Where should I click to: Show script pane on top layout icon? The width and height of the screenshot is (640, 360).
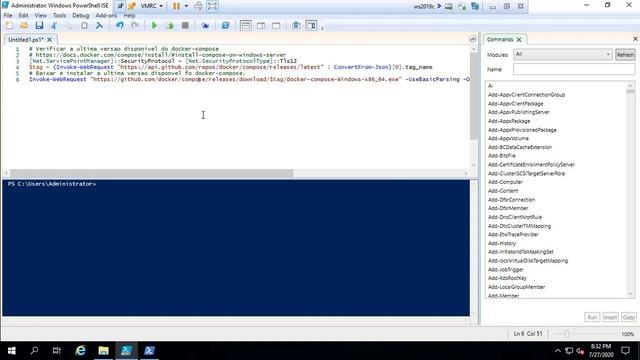pos(246,26)
